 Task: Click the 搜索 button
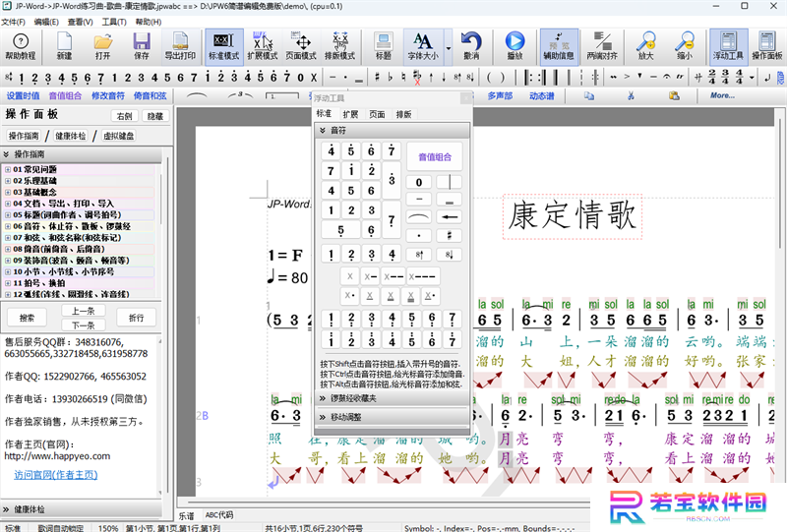click(x=28, y=318)
